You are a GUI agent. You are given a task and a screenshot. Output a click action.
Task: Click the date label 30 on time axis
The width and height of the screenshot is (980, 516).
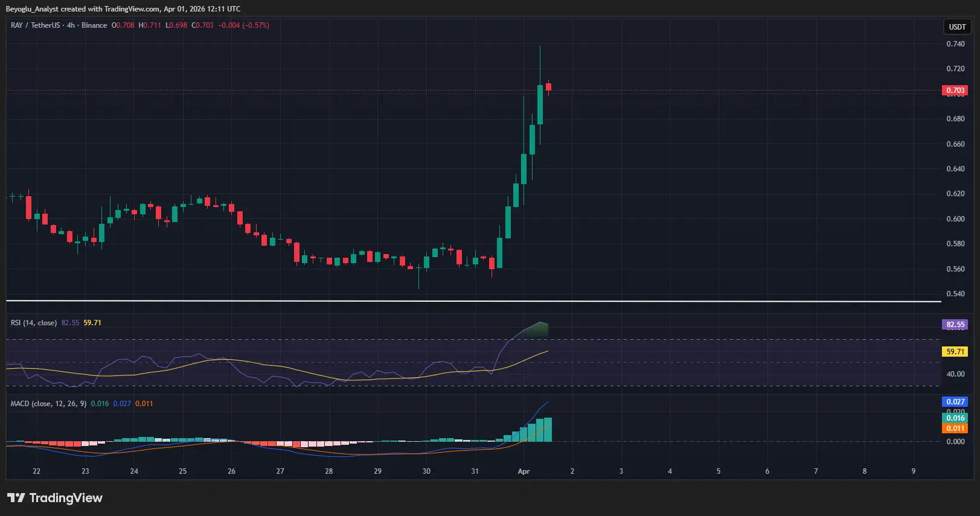pyautogui.click(x=426, y=471)
